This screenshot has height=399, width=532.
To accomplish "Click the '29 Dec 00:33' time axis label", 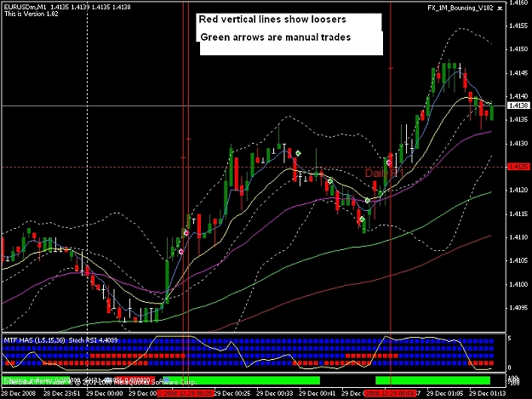I will 274,394.
